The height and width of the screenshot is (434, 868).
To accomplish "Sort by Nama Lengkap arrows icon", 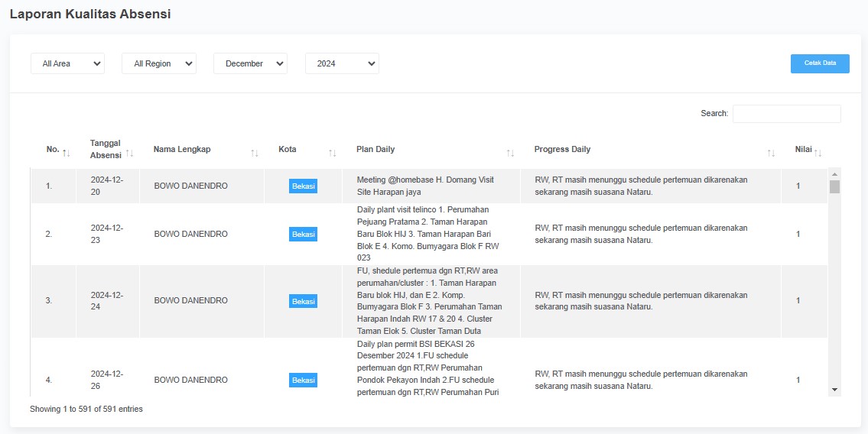I will tap(254, 154).
